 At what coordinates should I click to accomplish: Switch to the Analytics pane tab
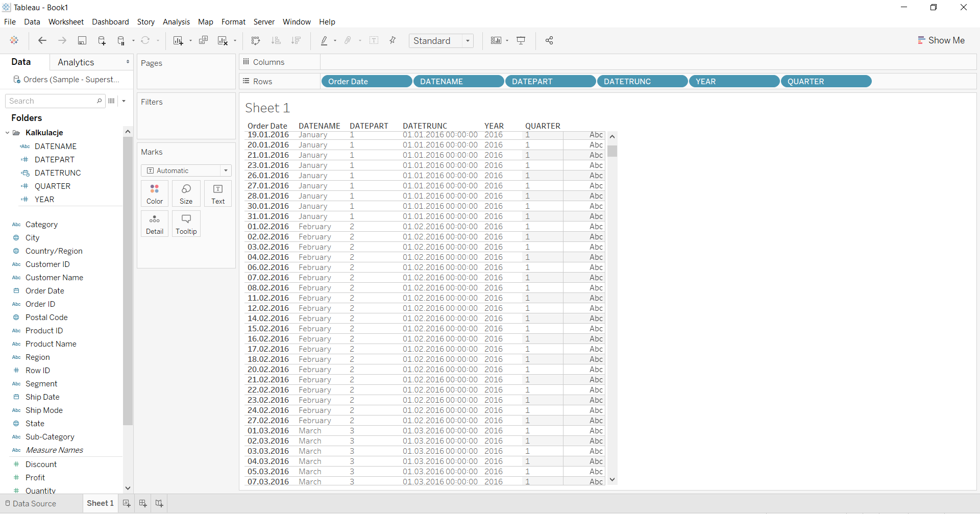[x=76, y=62]
